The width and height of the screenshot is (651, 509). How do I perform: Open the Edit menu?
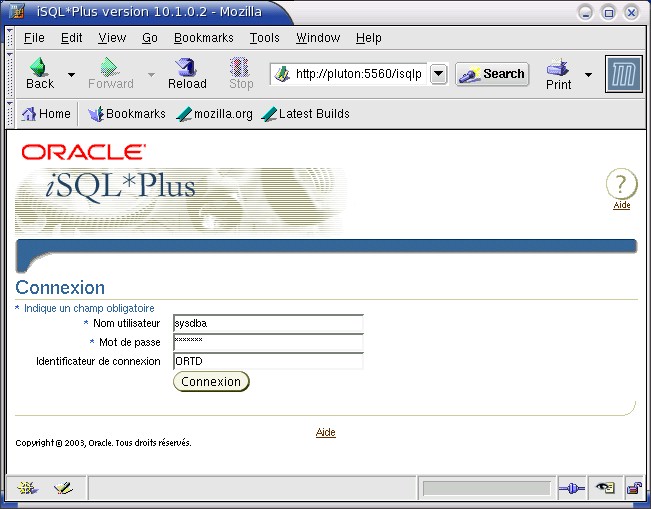71,38
